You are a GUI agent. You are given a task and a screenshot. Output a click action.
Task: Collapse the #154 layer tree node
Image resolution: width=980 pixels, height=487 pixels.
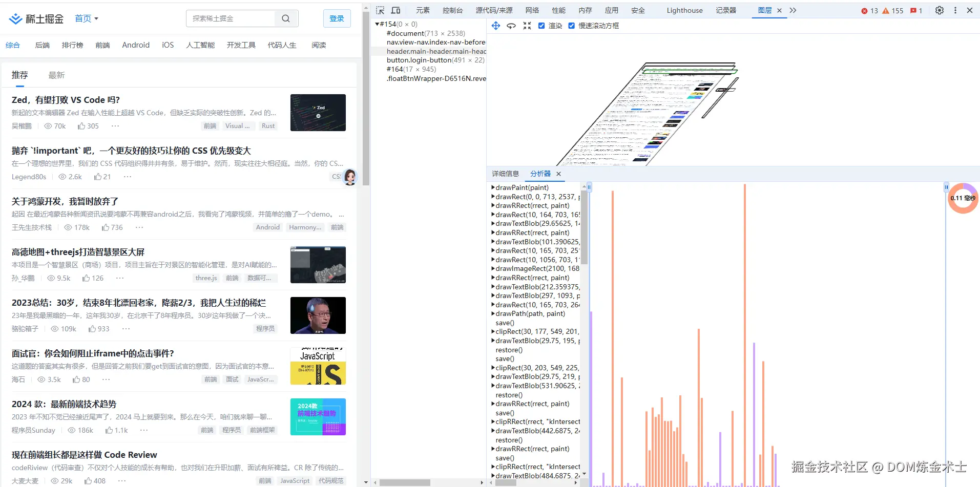click(x=377, y=24)
